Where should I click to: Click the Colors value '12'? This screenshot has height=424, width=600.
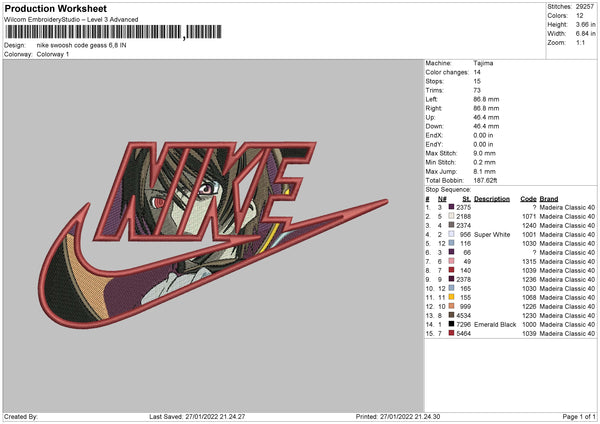[x=580, y=16]
